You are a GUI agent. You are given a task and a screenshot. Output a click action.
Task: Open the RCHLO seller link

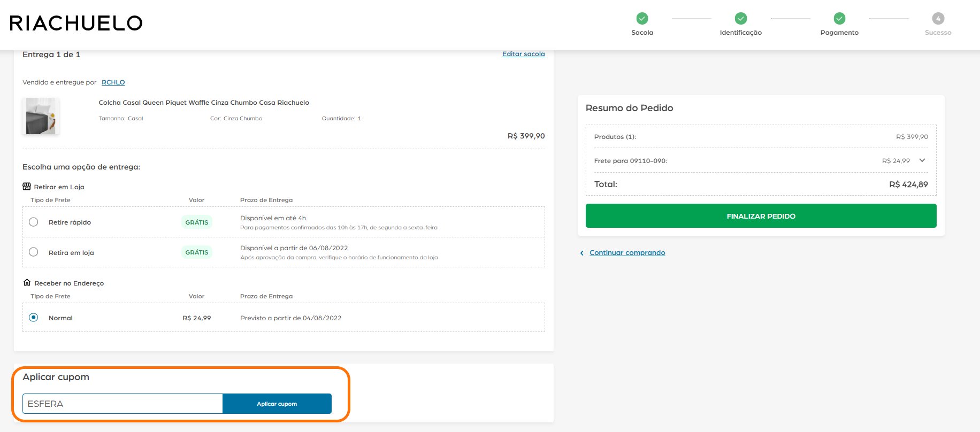[113, 82]
